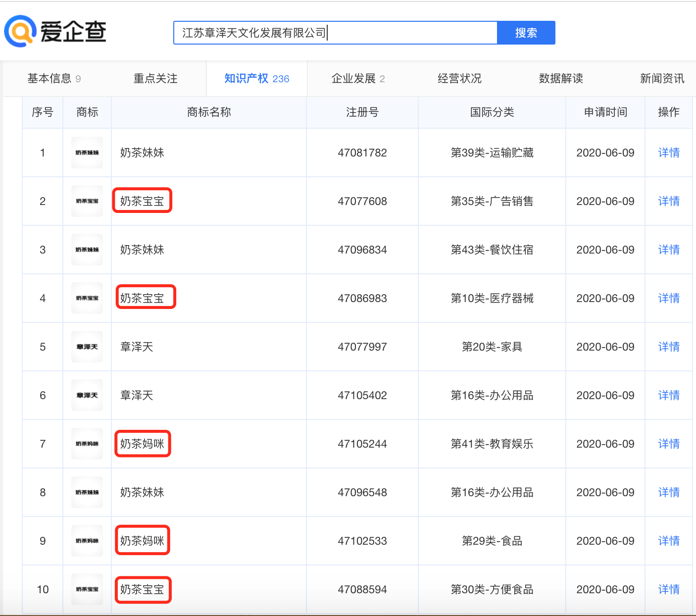Click trademark thumbnail in row 2
The width and height of the screenshot is (696, 616).
click(87, 201)
